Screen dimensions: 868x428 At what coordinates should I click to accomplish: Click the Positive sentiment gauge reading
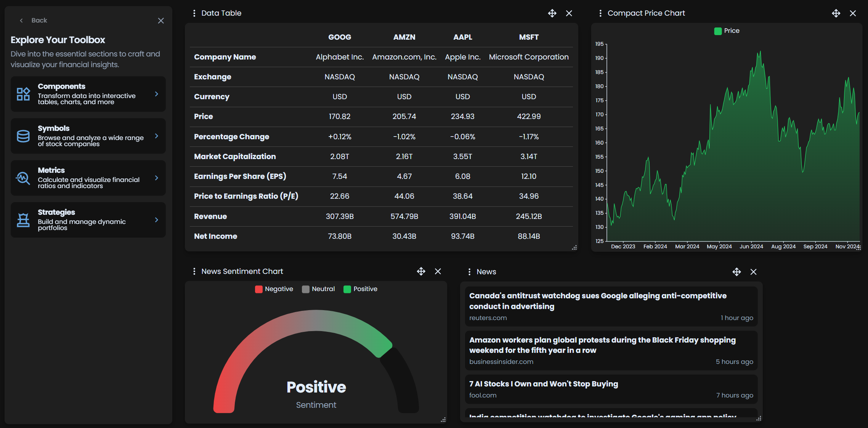316,387
